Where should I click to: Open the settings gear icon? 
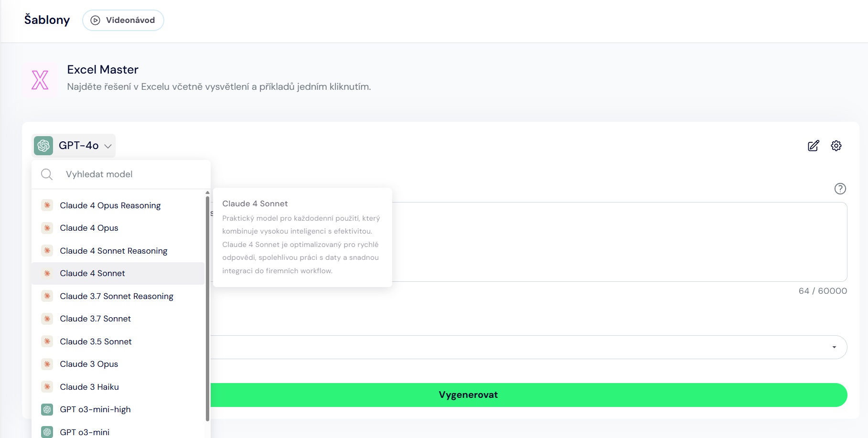coord(836,146)
